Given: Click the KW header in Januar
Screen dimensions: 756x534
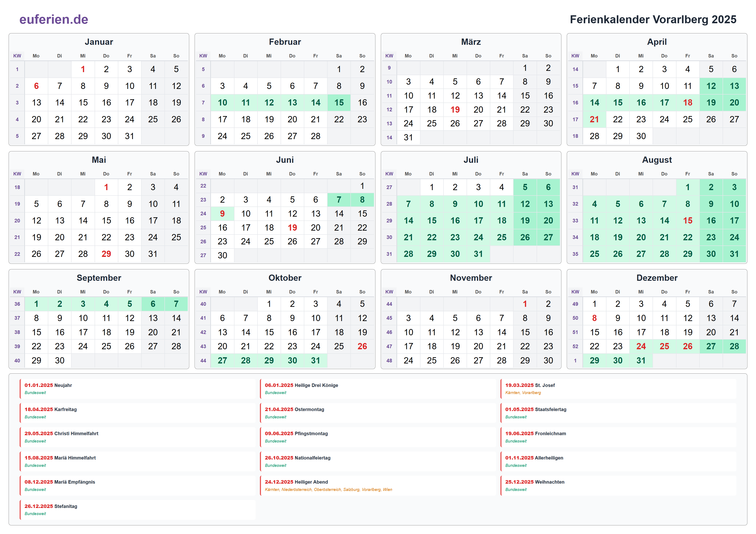Looking at the screenshot, I should coord(17,56).
